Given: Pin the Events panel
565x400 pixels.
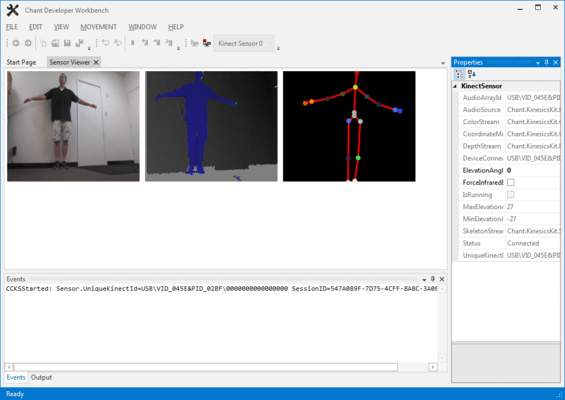Looking at the screenshot, I should 433,279.
